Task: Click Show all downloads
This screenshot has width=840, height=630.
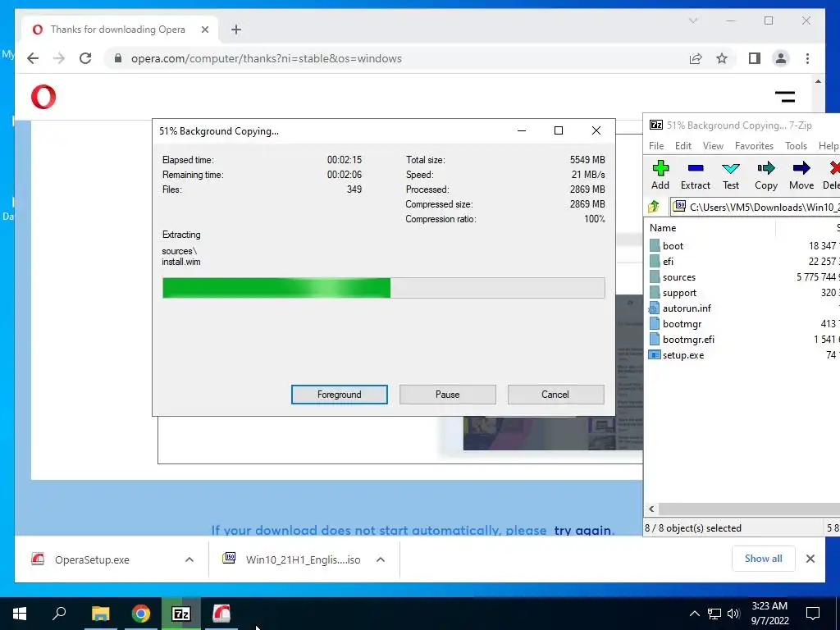Action: [764, 559]
